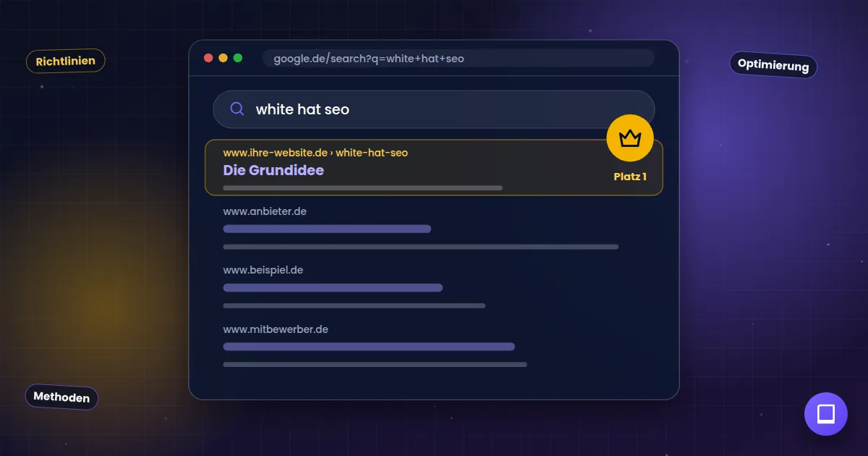Select the Richtlinien tag
The height and width of the screenshot is (456, 868).
point(66,61)
